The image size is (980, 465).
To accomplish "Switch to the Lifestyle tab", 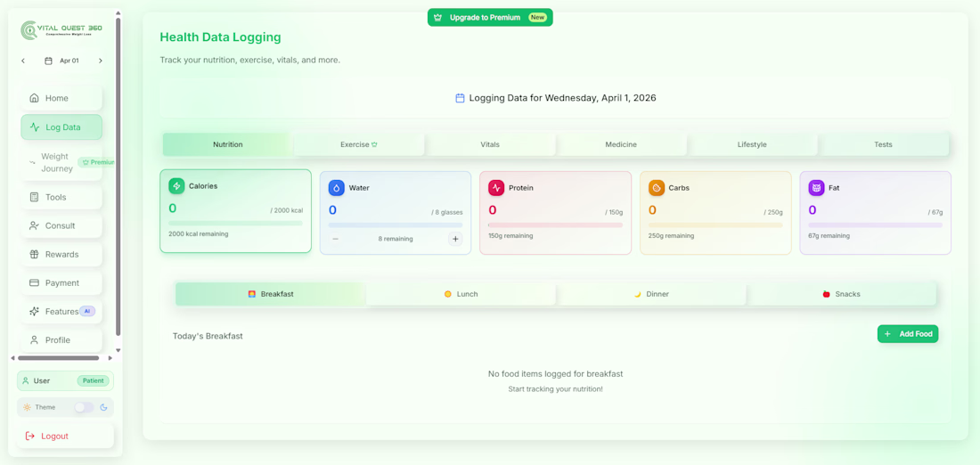I will 752,144.
